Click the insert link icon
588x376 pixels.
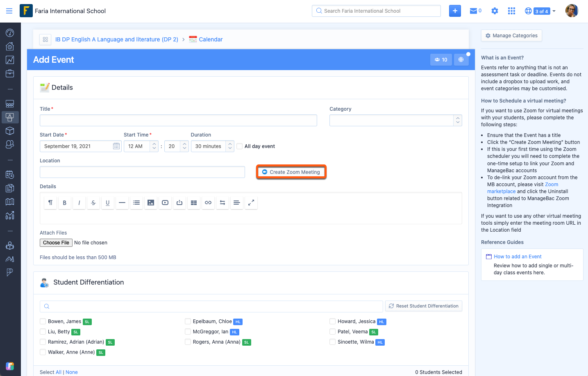click(x=208, y=203)
